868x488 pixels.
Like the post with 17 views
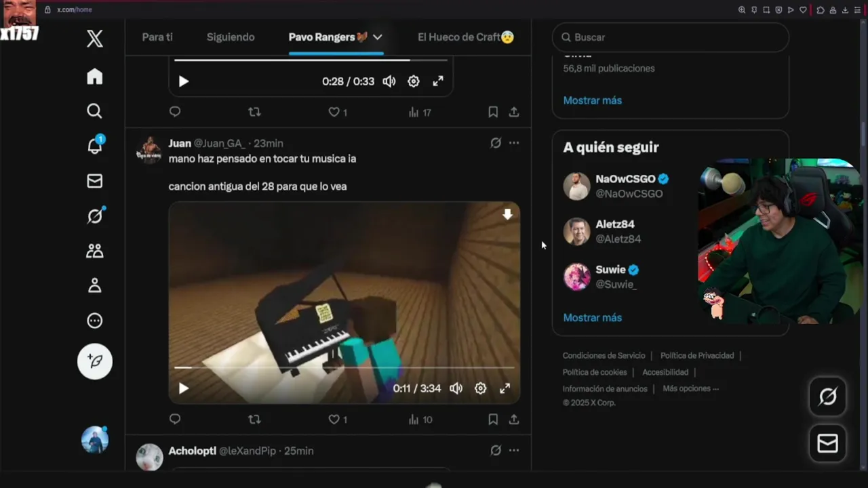(338, 112)
